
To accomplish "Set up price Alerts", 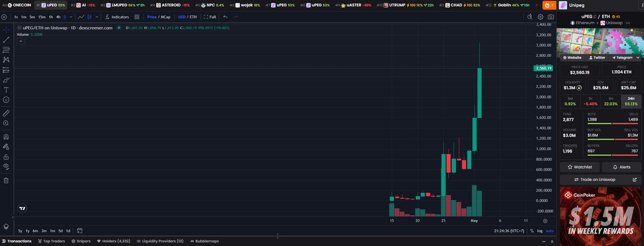I will (x=622, y=167).
